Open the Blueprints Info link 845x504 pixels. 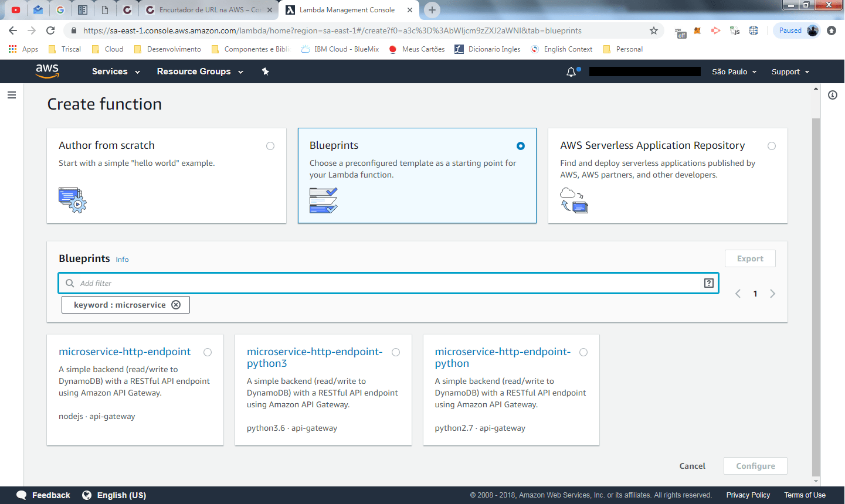(122, 260)
